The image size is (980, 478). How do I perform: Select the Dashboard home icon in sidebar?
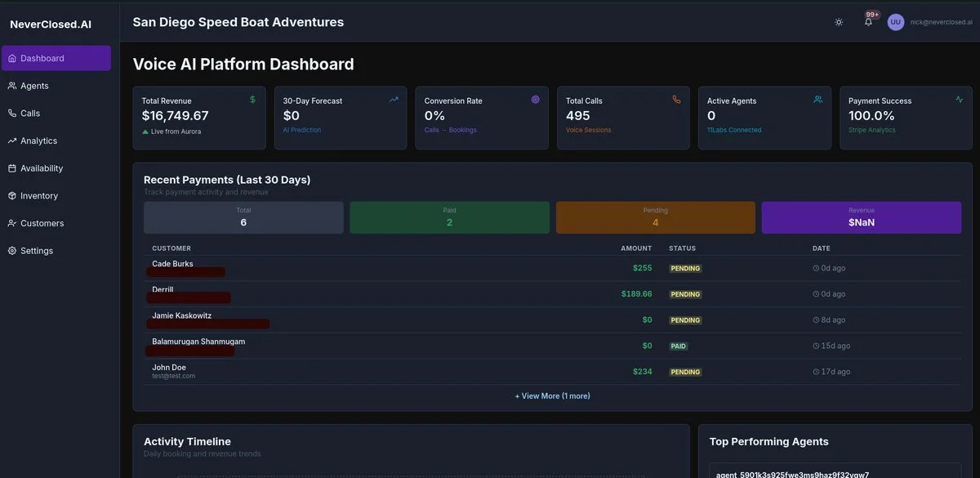tap(12, 58)
